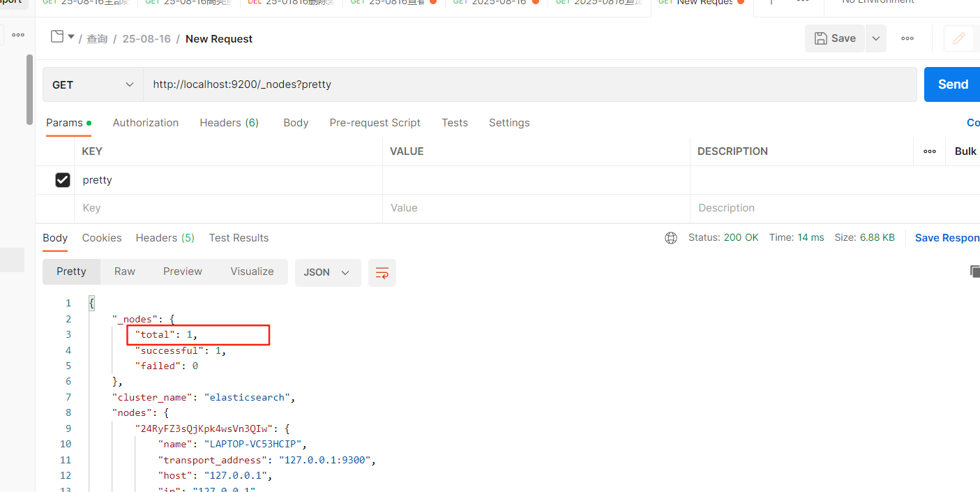Viewport: 980px width, 492px height.
Task: Click the "failed": 0 line
Action: (167, 366)
